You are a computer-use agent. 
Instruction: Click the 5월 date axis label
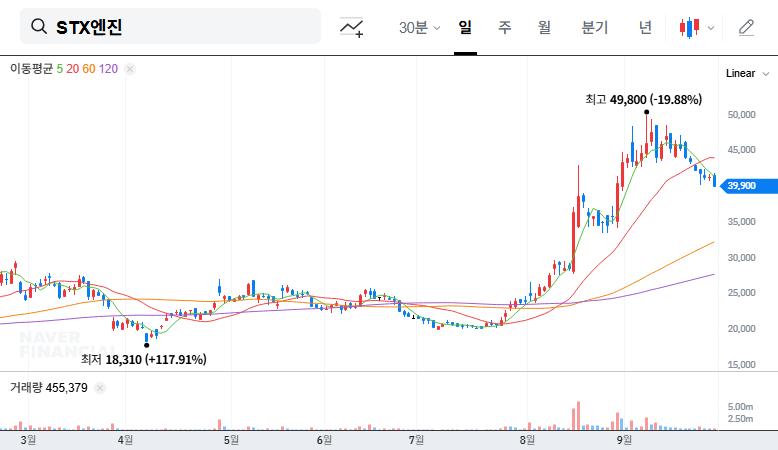[231, 440]
